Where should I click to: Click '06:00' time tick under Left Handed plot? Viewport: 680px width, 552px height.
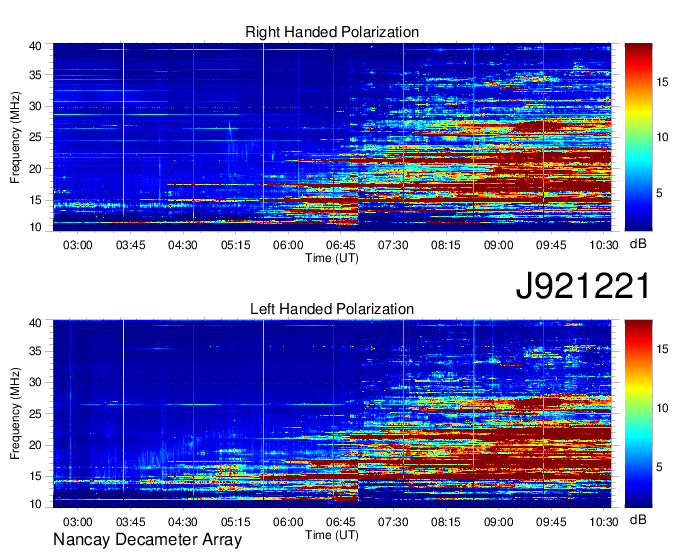pos(288,522)
